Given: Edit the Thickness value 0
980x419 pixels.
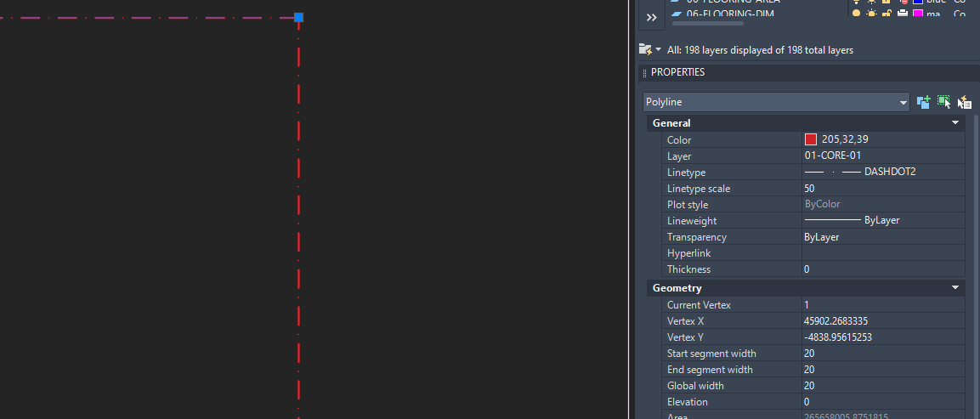Looking at the screenshot, I should [884, 269].
